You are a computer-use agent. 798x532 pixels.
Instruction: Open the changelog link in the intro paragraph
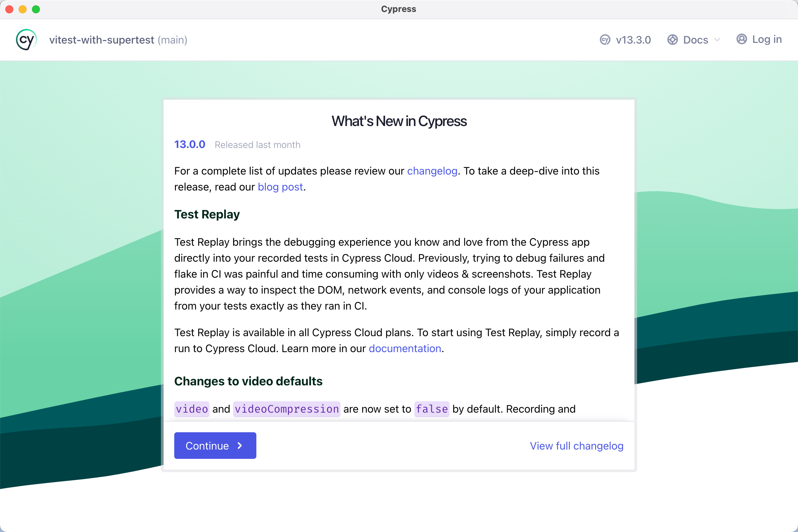point(432,171)
